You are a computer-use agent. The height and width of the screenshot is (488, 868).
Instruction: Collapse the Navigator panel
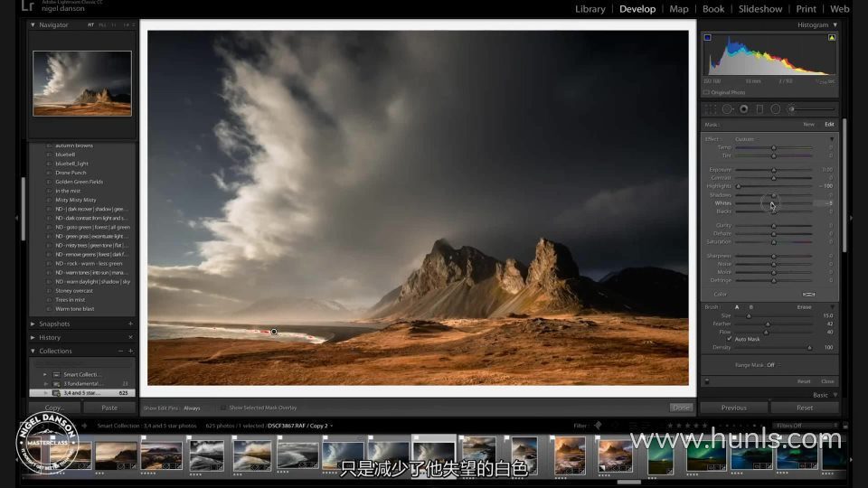pyautogui.click(x=33, y=25)
